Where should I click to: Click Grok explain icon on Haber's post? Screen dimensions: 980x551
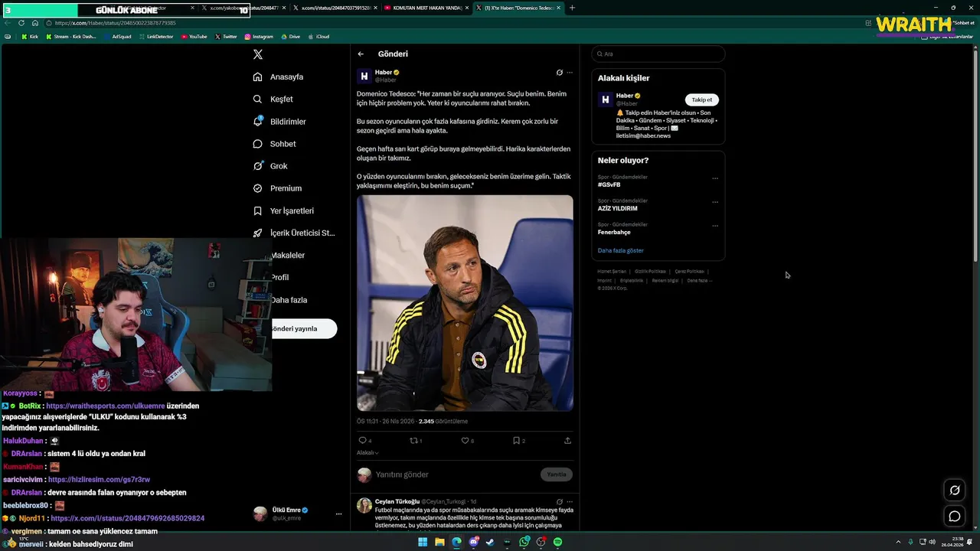[559, 73]
